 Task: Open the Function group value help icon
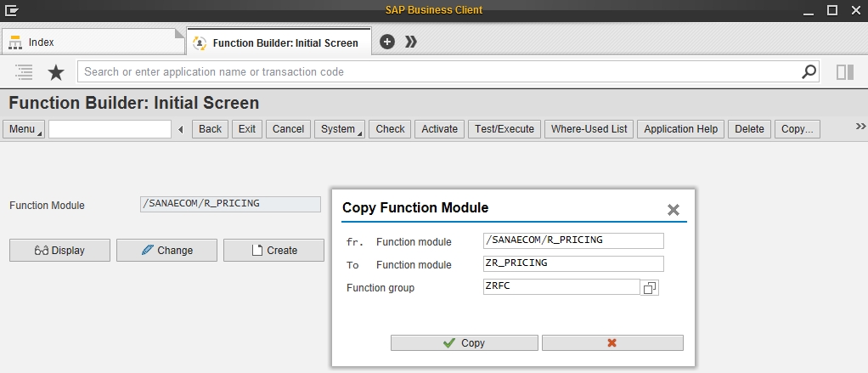click(650, 288)
